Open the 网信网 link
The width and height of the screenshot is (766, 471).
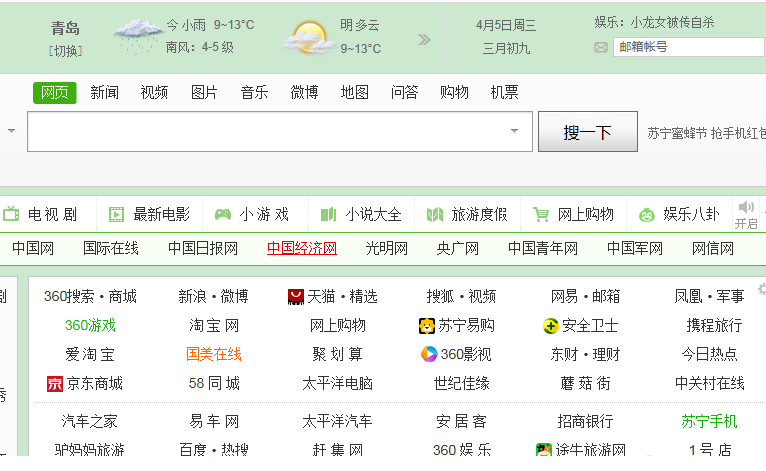713,249
